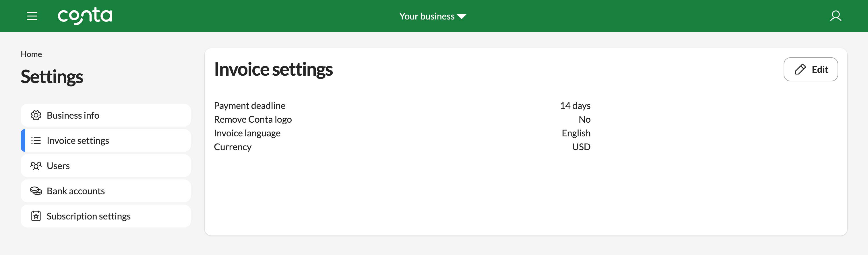868x255 pixels.
Task: Select the Invoice settings list icon
Action: [x=36, y=140]
